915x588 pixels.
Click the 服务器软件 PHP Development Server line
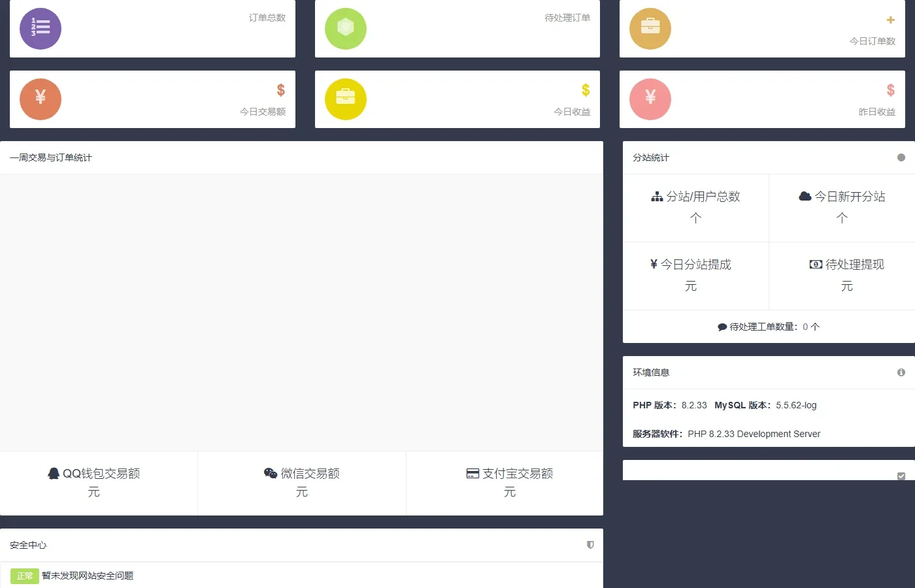click(726, 434)
